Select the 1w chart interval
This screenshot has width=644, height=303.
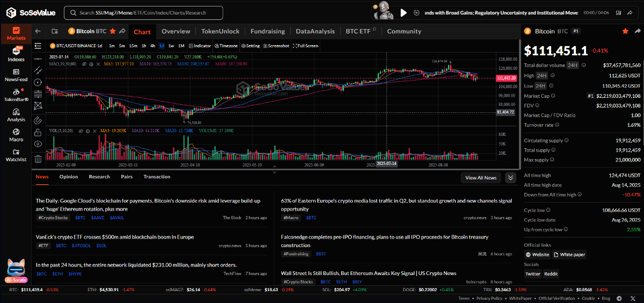click(x=171, y=46)
